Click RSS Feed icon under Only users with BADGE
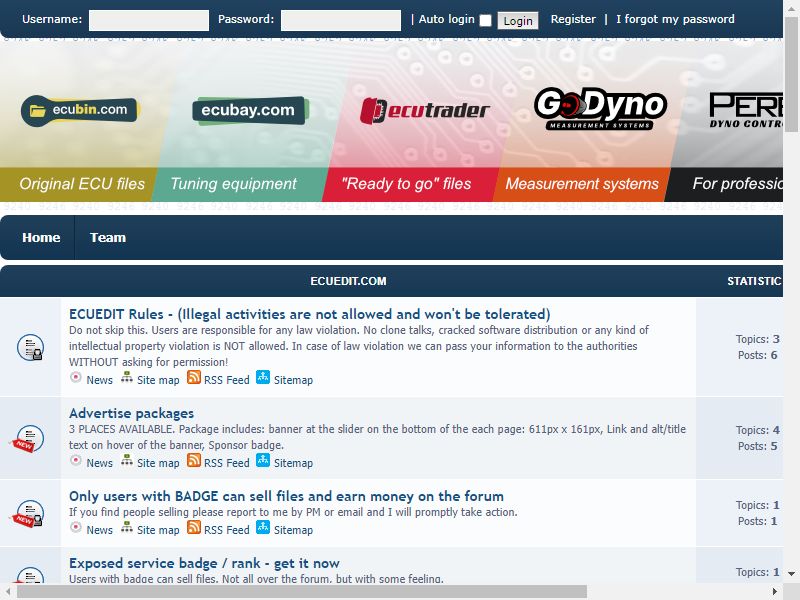The width and height of the screenshot is (800, 600). 193,527
